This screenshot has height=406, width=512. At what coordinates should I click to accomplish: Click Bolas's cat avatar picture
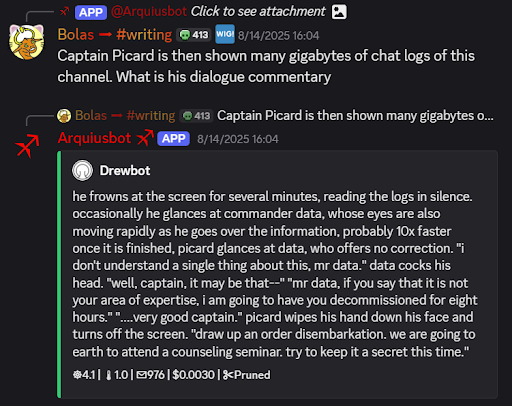27,42
